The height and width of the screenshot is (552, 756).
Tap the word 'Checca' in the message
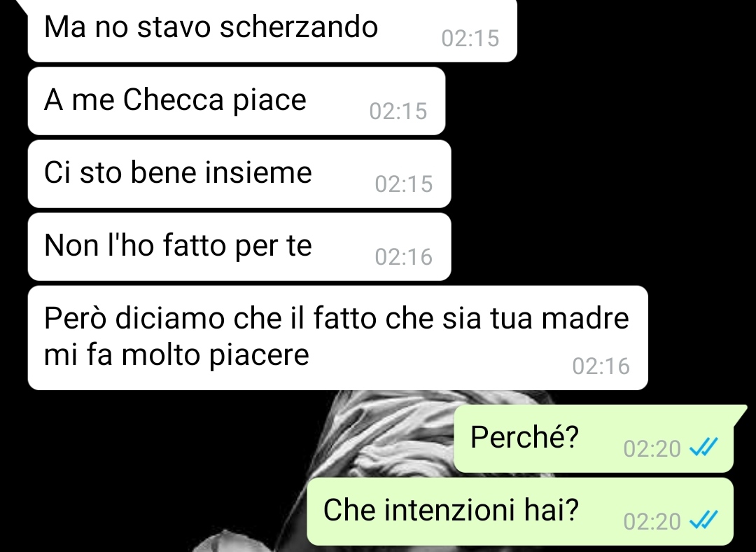click(174, 100)
